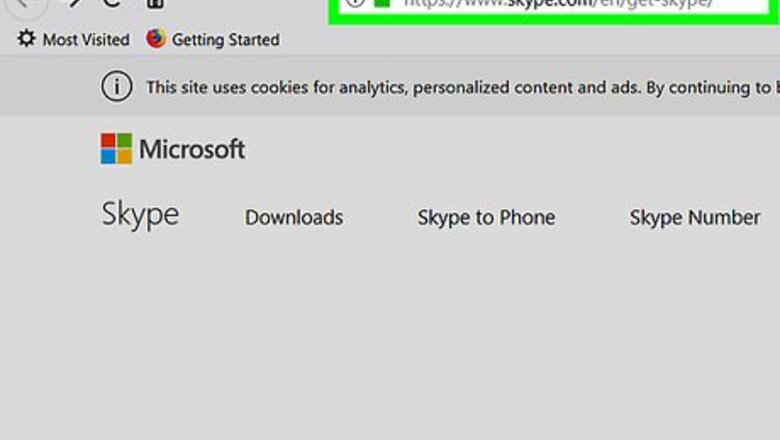Viewport: 780px width, 440px height.
Task: Open the Getting Started bookmark
Action: coord(225,40)
